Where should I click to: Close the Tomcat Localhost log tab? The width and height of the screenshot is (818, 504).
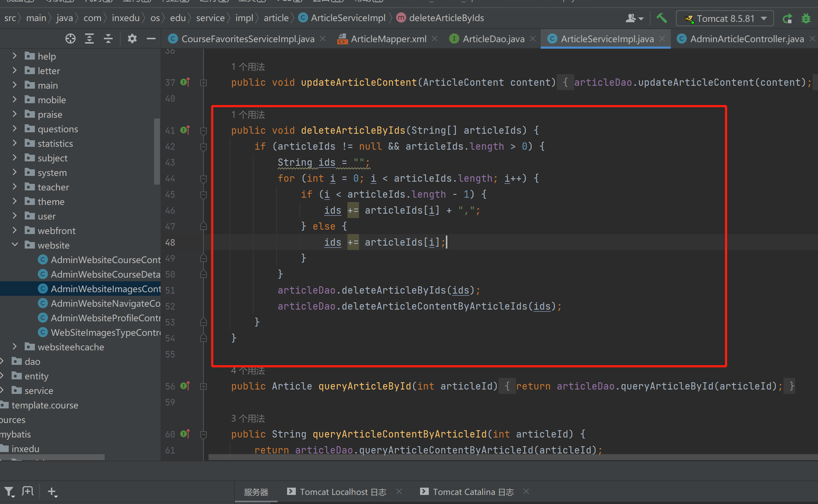pos(399,492)
